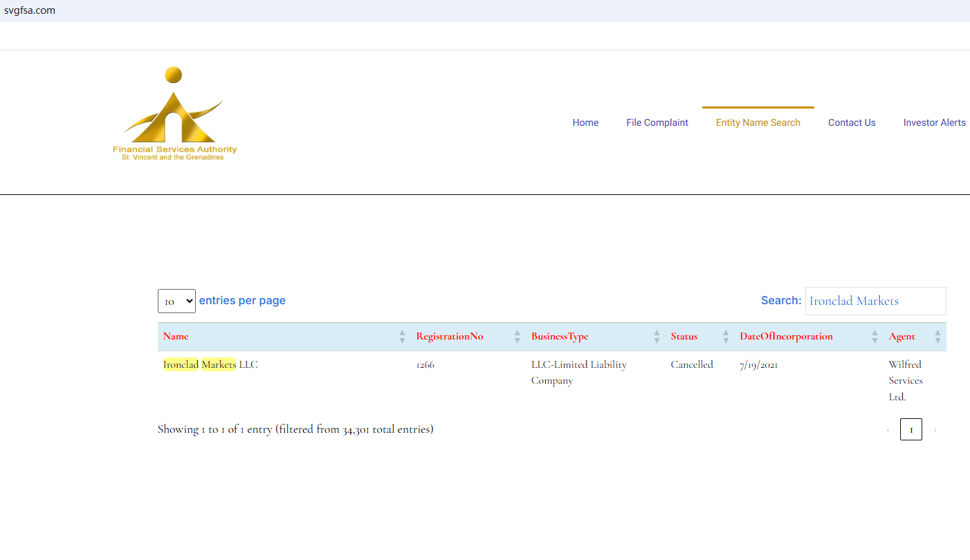This screenshot has width=970, height=560.
Task: Go to next page using pagination arrow
Action: tap(935, 430)
